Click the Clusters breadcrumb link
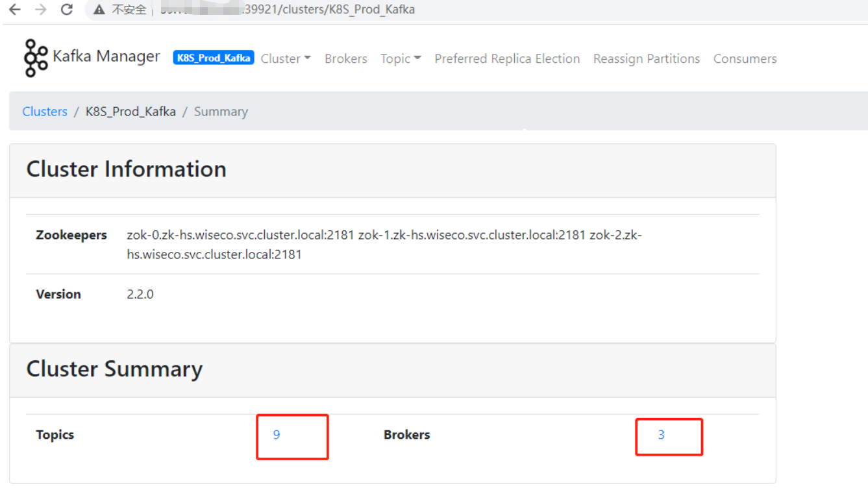 [x=45, y=111]
